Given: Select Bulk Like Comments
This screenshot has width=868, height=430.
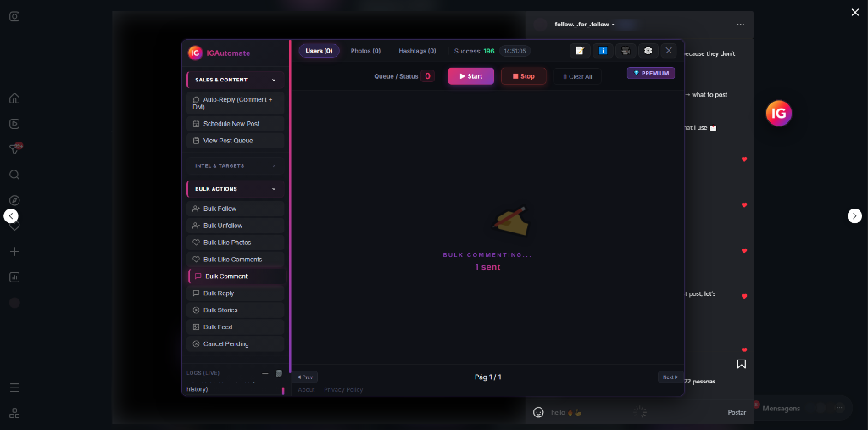Looking at the screenshot, I should tap(236, 260).
